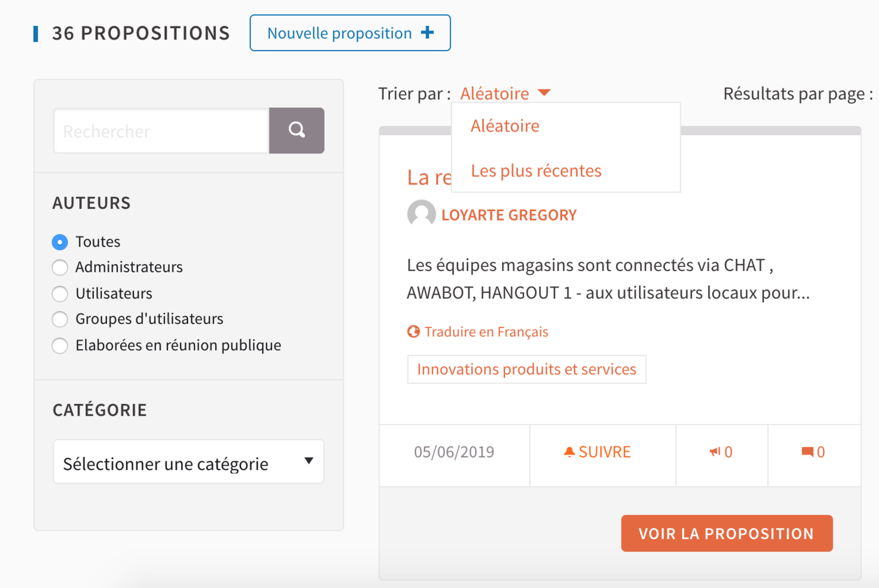The height and width of the screenshot is (588, 879).
Task: Open the Innovations produits et services tag
Action: (526, 369)
